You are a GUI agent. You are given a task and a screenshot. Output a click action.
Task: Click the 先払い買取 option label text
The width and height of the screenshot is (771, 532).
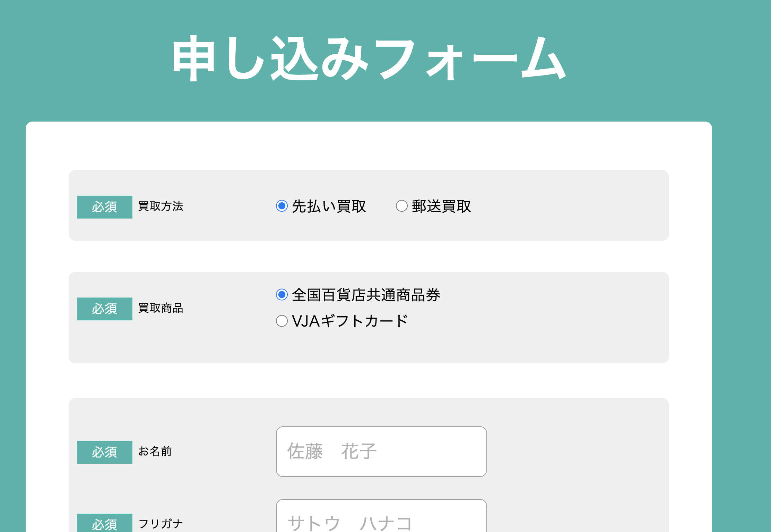coord(329,206)
